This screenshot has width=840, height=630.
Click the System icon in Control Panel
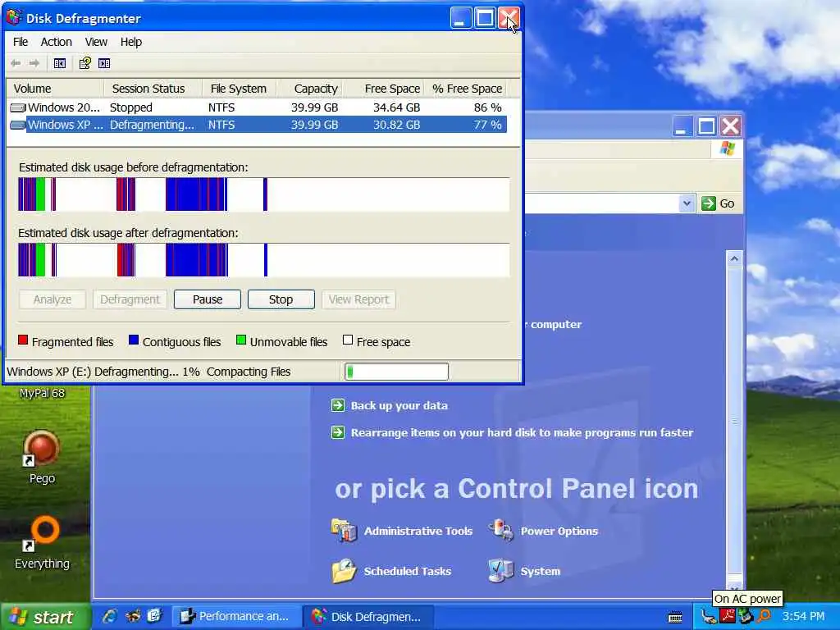click(x=501, y=571)
